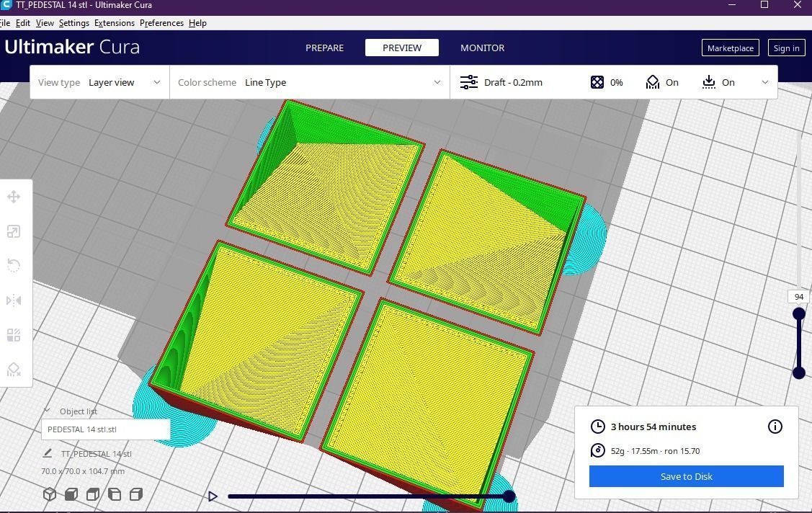Open the Settings menu
The image size is (812, 513).
tap(74, 23)
